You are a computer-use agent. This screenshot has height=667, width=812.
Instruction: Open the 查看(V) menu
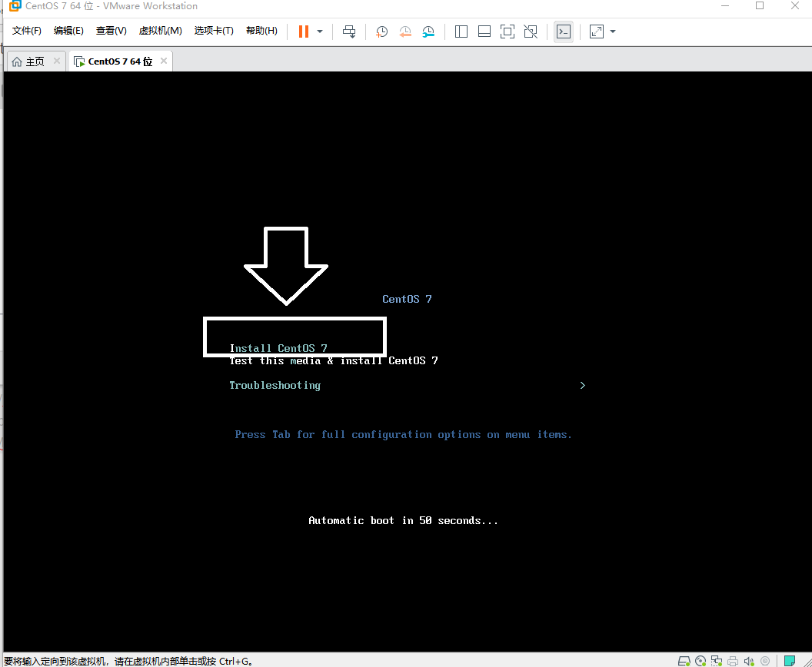click(x=111, y=31)
